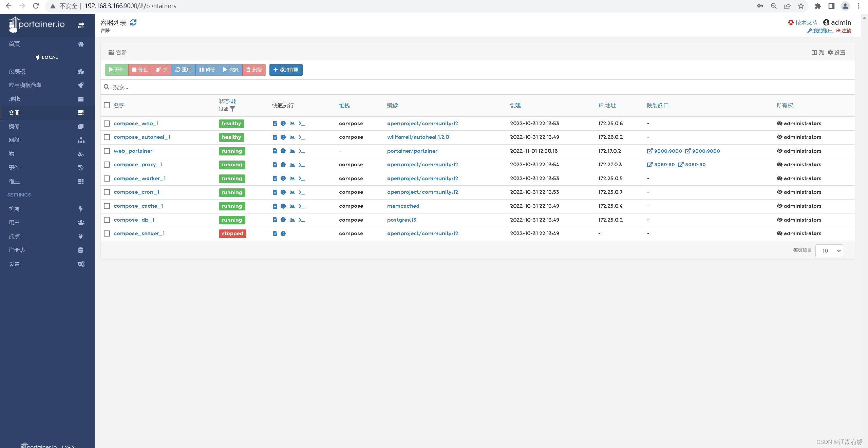
Task: Tick the select-all checkbox in header
Action: 107,105
